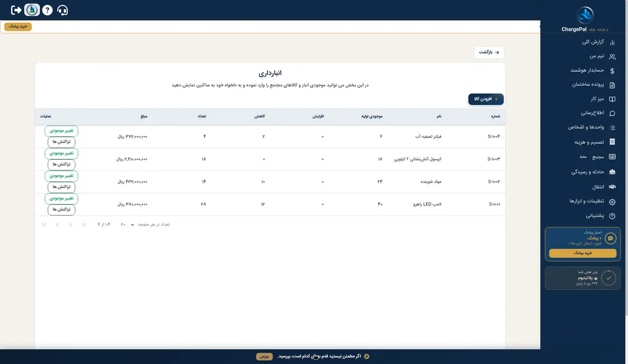The height and width of the screenshot is (364, 628).
Task: Click the logout arrow icon in the top bar
Action: [16, 10]
